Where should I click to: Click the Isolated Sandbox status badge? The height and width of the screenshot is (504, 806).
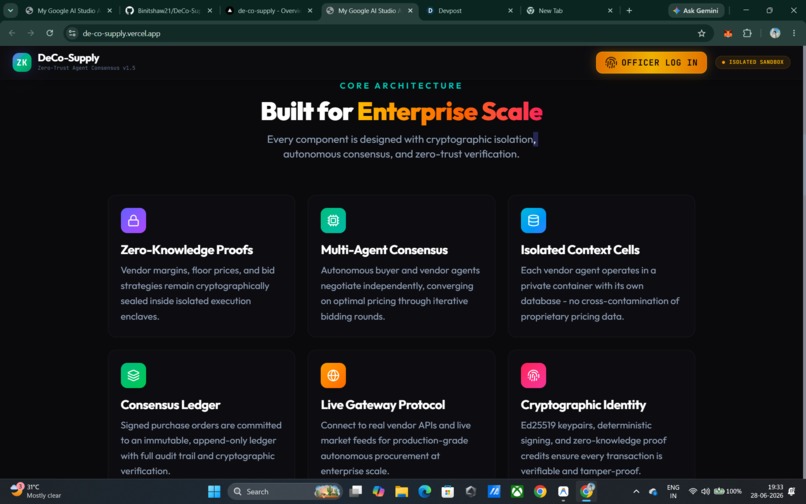pos(753,62)
